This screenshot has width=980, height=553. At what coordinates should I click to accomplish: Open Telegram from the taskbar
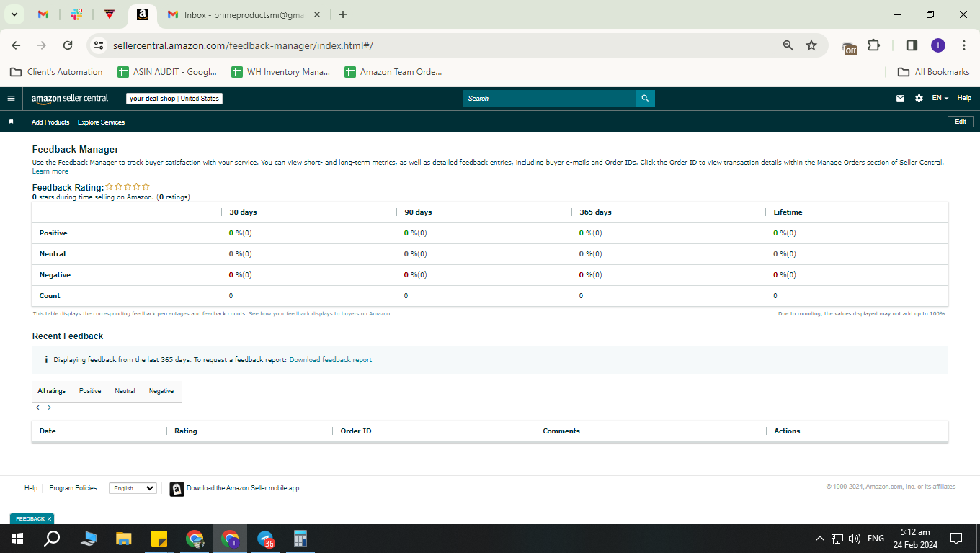coord(266,538)
